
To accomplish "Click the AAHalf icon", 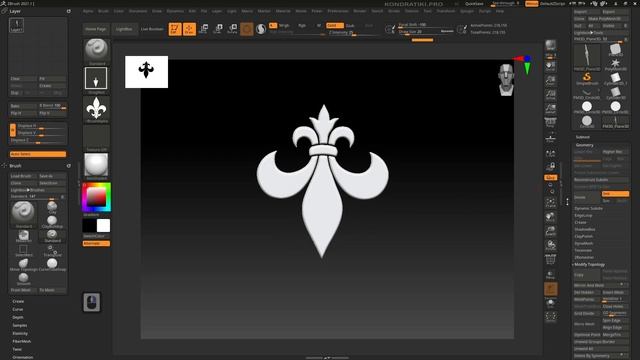I will 551,109.
